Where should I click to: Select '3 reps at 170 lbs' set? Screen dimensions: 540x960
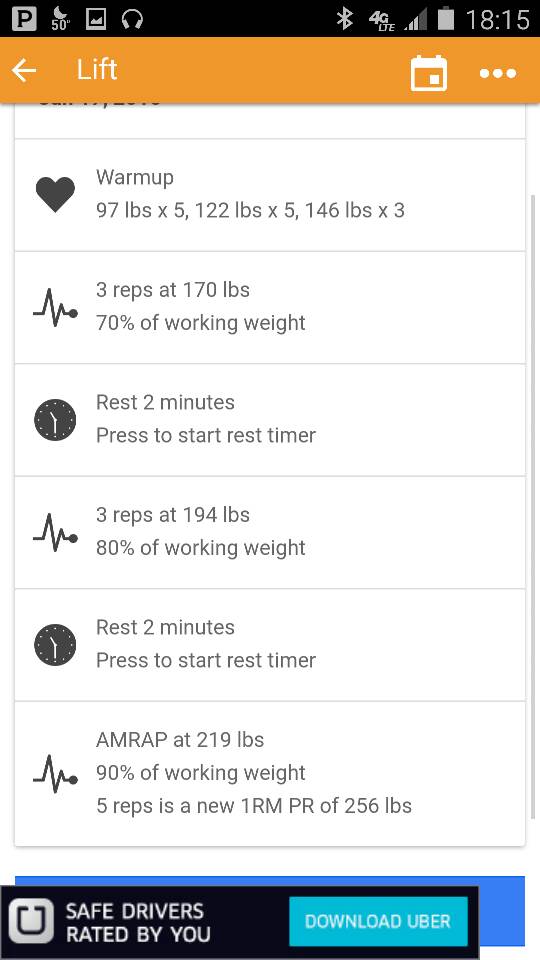270,307
